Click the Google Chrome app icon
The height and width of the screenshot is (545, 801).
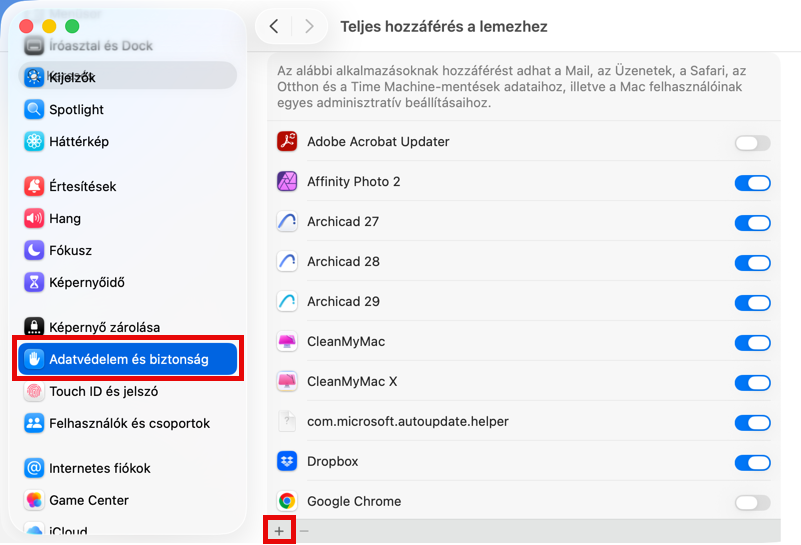coord(287,501)
